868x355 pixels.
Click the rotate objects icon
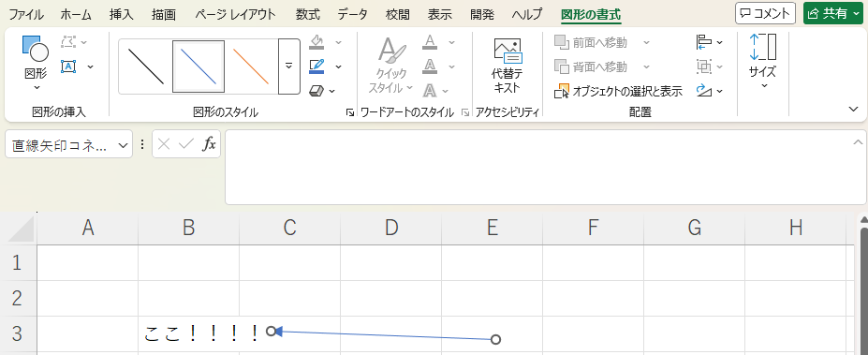[x=704, y=90]
